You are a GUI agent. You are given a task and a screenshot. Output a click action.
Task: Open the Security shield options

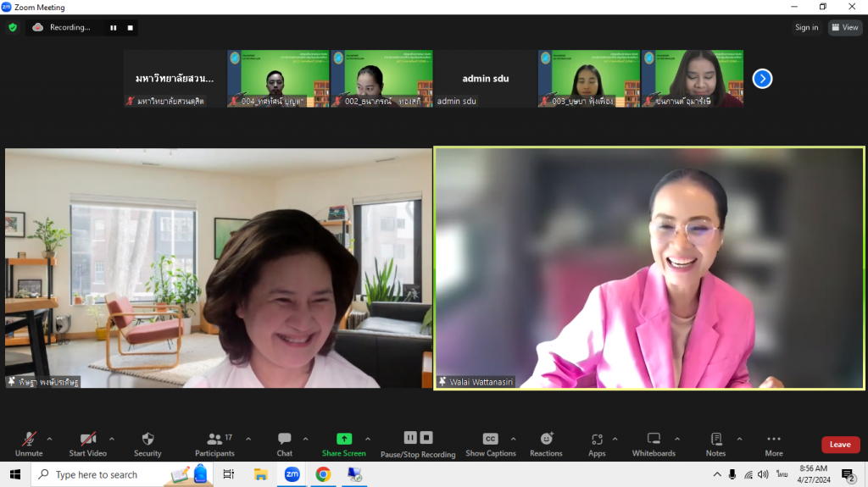tap(147, 443)
